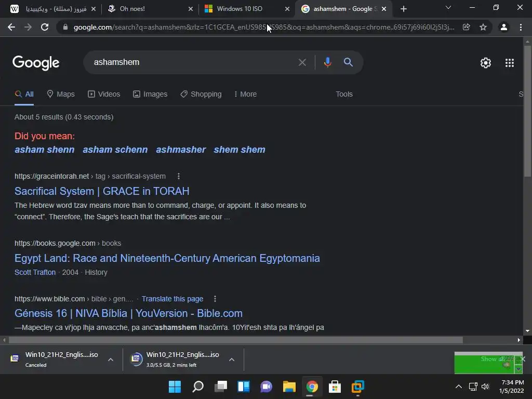Click the vertical scrollbar thumb
The width and height of the screenshot is (532, 399).
pos(527,111)
